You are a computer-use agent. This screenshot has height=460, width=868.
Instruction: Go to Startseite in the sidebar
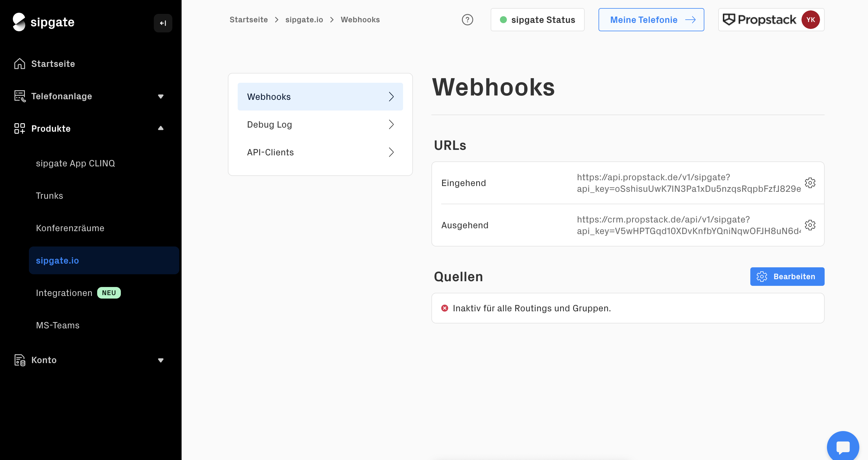pos(53,64)
